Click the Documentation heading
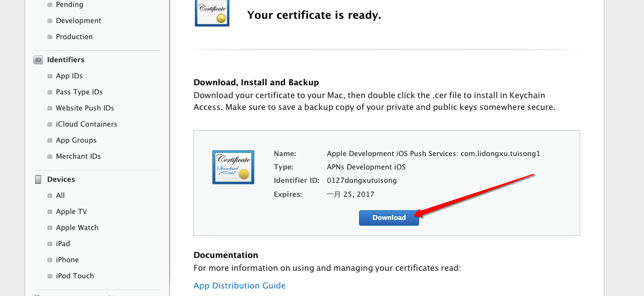 226,255
